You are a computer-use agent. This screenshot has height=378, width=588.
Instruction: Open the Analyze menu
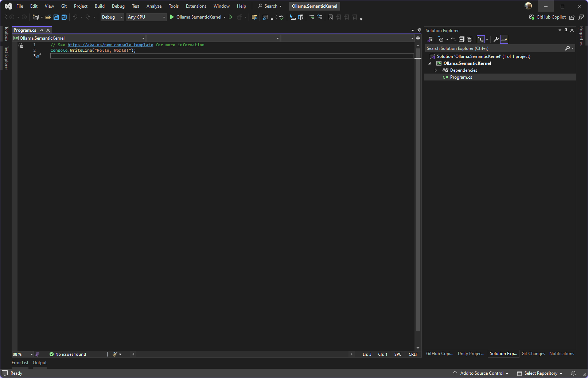[x=154, y=6]
